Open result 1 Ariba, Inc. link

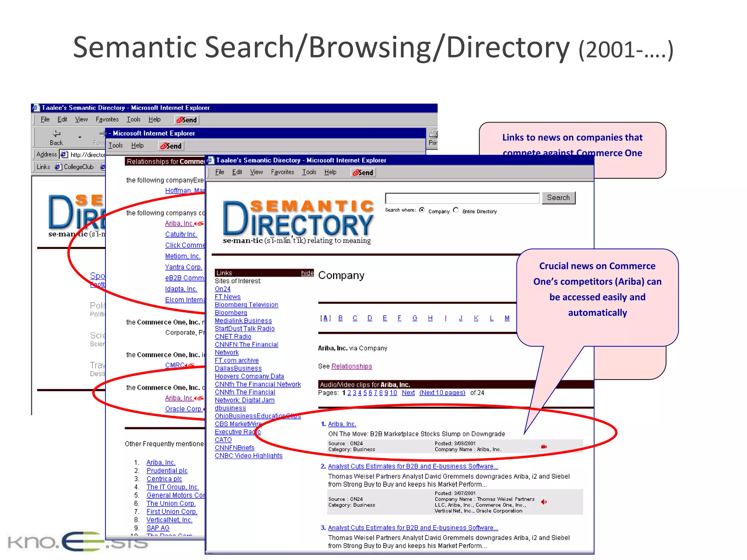(x=342, y=424)
